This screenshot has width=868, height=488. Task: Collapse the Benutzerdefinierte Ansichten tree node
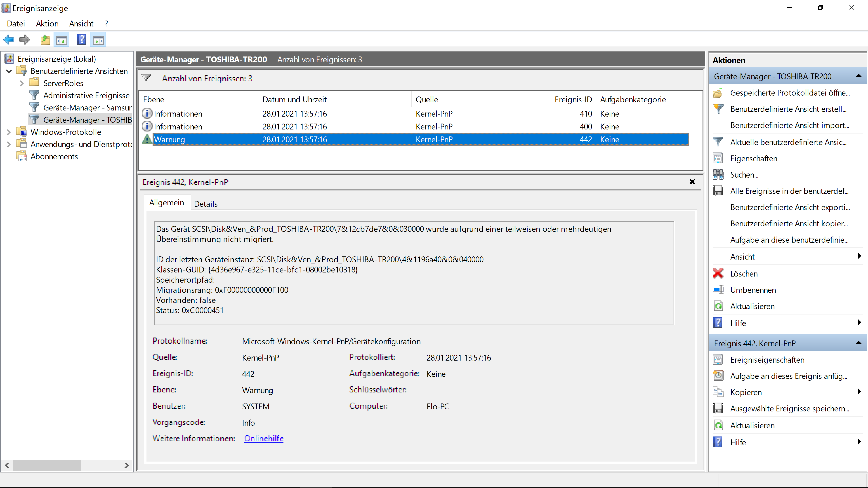pyautogui.click(x=9, y=71)
